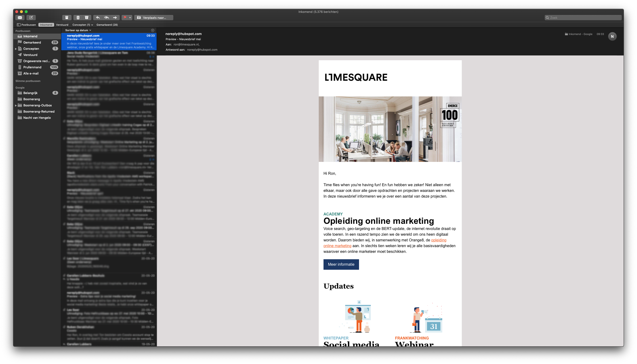Compose a new message
Viewport: 637px width, 364px height.
pyautogui.click(x=31, y=18)
